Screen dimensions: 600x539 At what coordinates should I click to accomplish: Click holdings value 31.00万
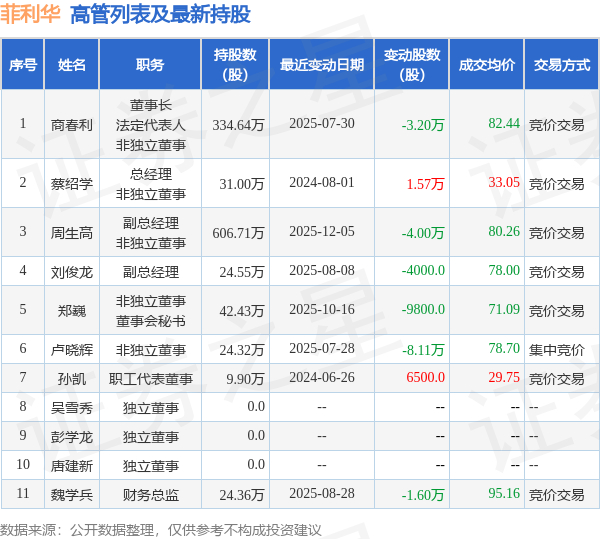pyautogui.click(x=242, y=184)
